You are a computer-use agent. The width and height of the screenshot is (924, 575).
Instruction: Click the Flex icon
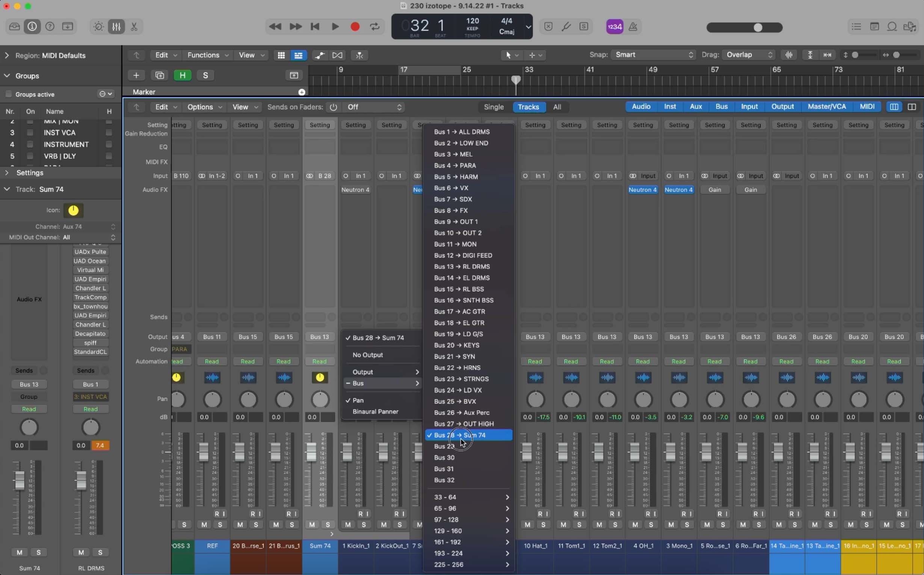click(337, 56)
